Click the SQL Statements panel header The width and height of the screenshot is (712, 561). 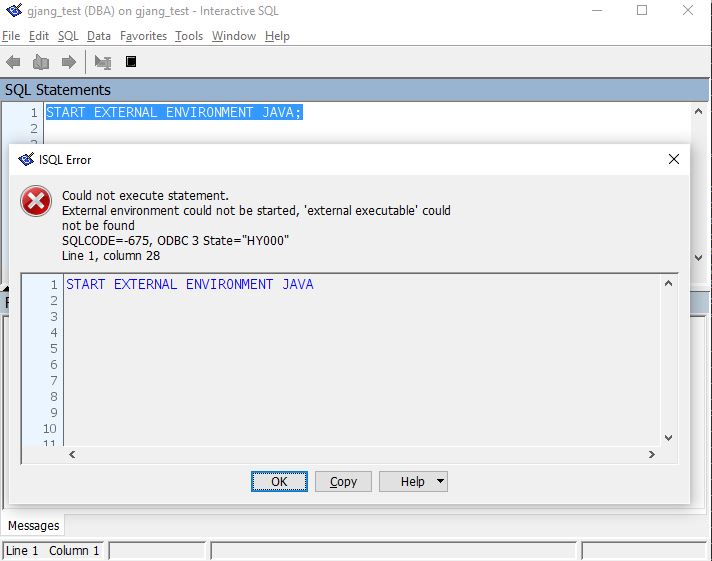(x=354, y=90)
